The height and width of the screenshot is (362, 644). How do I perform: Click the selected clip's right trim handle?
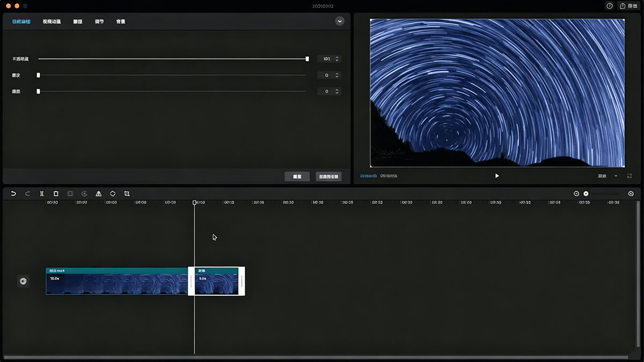[241, 281]
